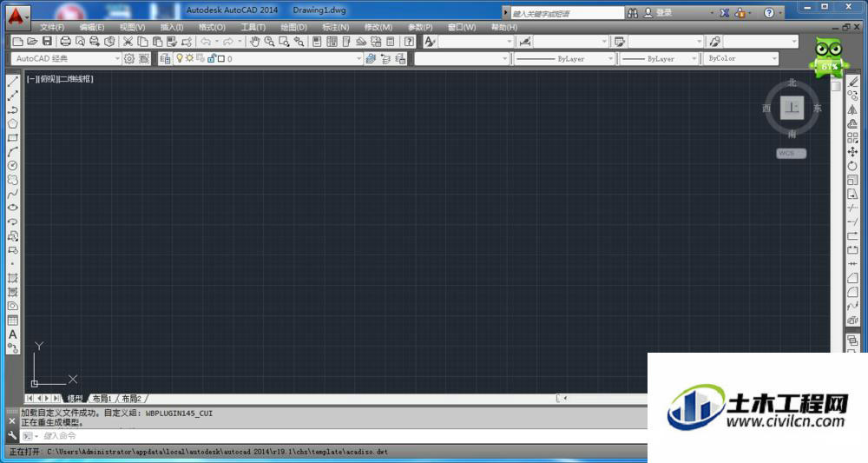Image resolution: width=868 pixels, height=463 pixels.
Task: Expand the Undo history arrow
Action: tap(216, 42)
